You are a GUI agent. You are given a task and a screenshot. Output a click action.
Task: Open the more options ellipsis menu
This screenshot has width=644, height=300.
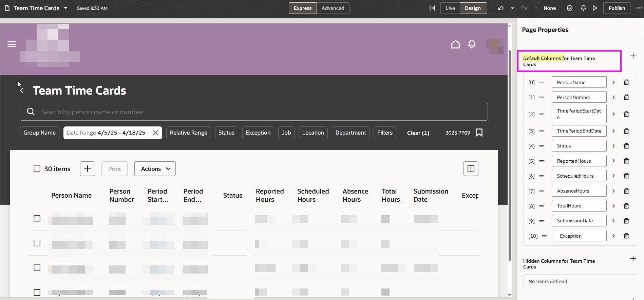(x=639, y=8)
